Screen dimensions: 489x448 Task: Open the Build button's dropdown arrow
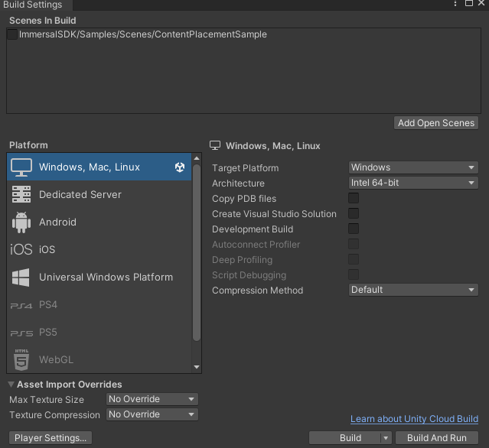pos(386,438)
